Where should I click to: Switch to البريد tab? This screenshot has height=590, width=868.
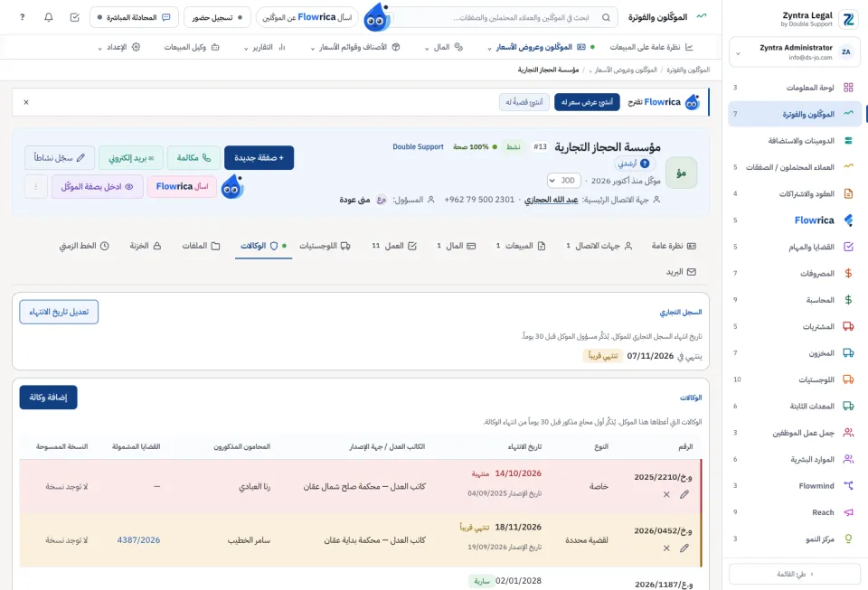[680, 272]
